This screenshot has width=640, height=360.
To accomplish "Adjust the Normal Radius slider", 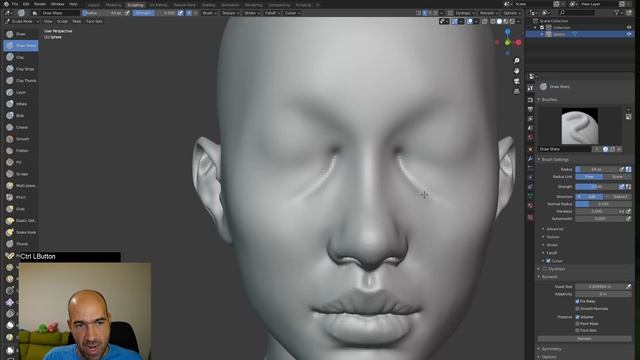I will 603,204.
